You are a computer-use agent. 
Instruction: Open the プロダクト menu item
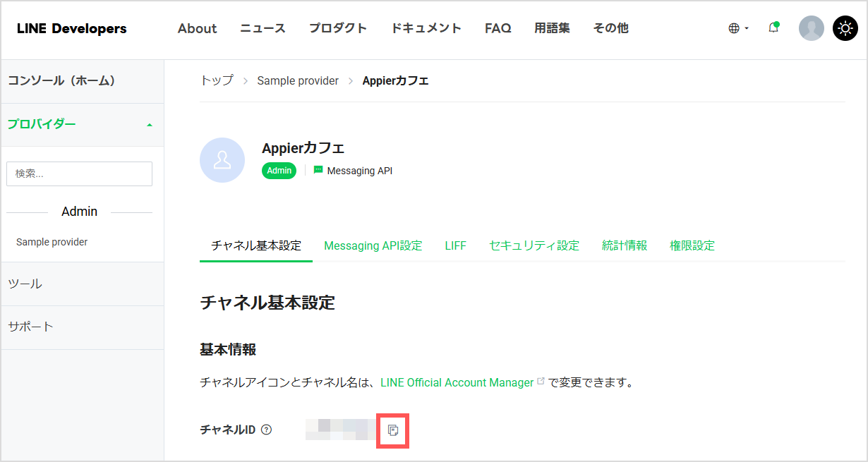[x=338, y=28]
